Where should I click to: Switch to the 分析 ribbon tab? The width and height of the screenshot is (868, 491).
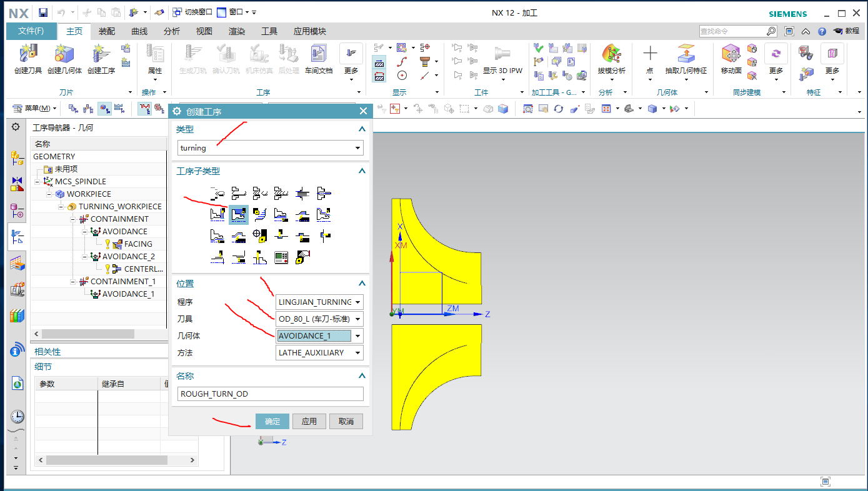tap(172, 31)
